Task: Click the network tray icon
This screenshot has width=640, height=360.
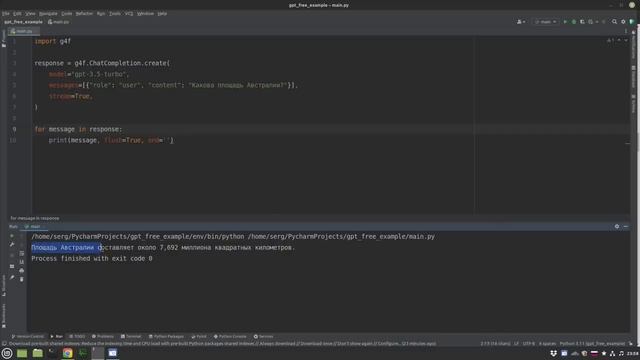Action: pyautogui.click(x=612, y=353)
